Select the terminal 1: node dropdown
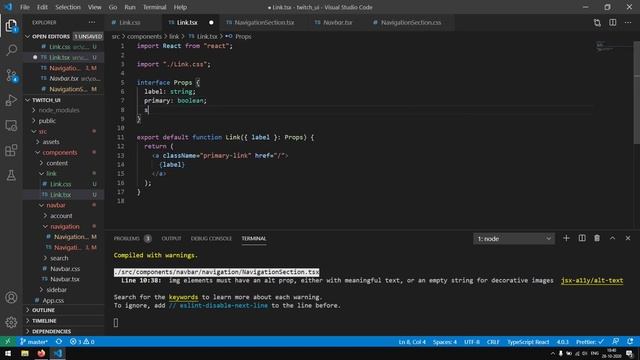Image resolution: width=640 pixels, height=360 pixels. (514, 239)
